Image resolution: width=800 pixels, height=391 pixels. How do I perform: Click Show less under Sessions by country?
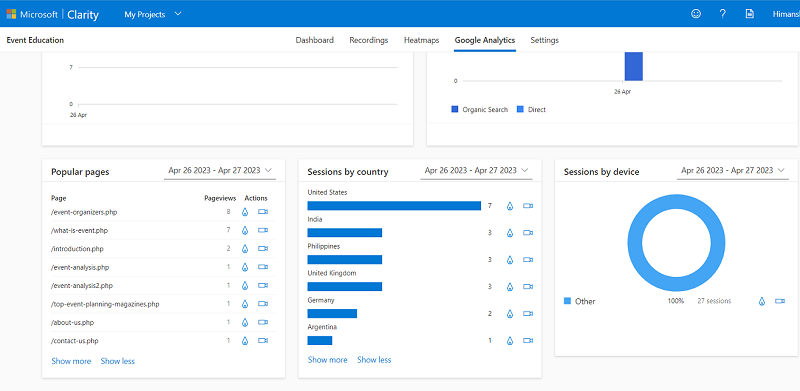pyautogui.click(x=374, y=360)
